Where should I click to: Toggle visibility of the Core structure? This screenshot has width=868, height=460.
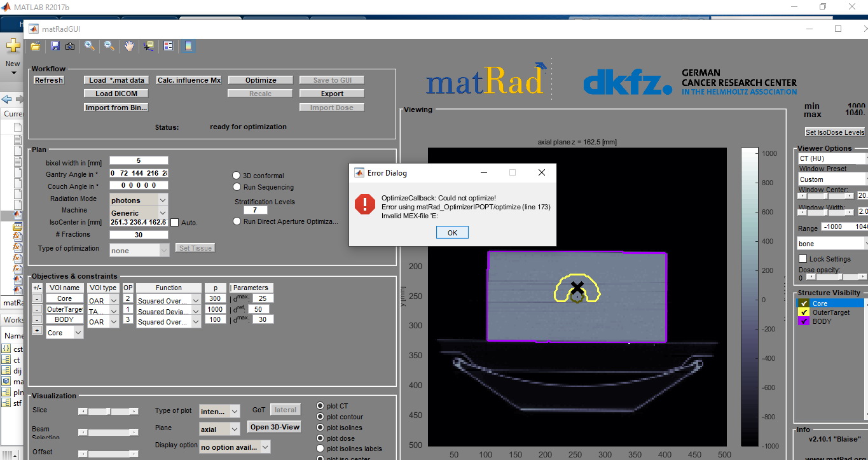click(803, 303)
